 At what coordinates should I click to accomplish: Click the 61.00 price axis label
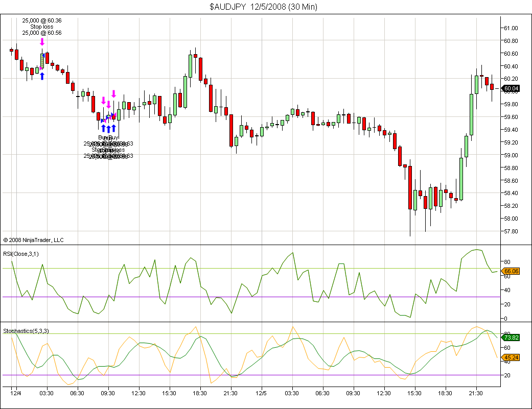click(x=511, y=28)
